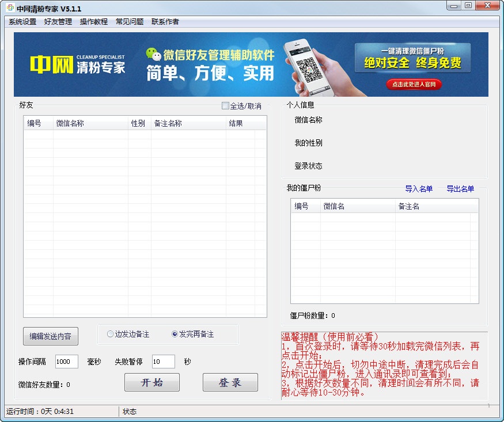Click the 失败暂停 seconds input field
The height and width of the screenshot is (422, 504).
[x=162, y=362]
